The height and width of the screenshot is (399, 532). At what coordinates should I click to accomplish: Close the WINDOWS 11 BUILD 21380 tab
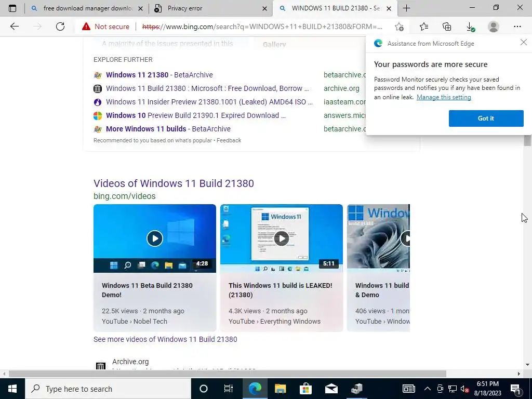pos(389,8)
